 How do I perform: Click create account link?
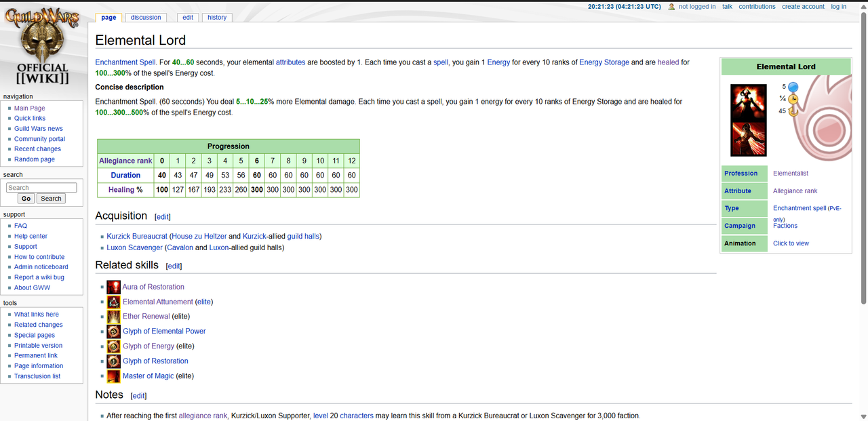click(x=803, y=7)
